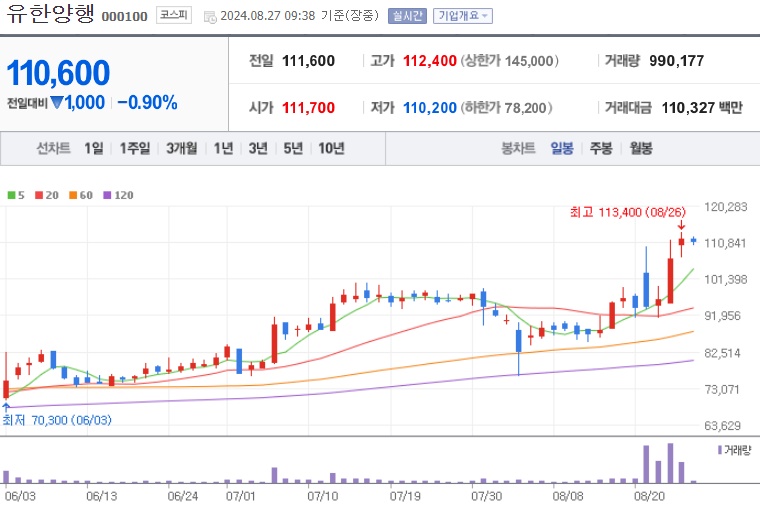The height and width of the screenshot is (510, 760).
Task: Click the 유한양행 stock name title
Action: 50,14
